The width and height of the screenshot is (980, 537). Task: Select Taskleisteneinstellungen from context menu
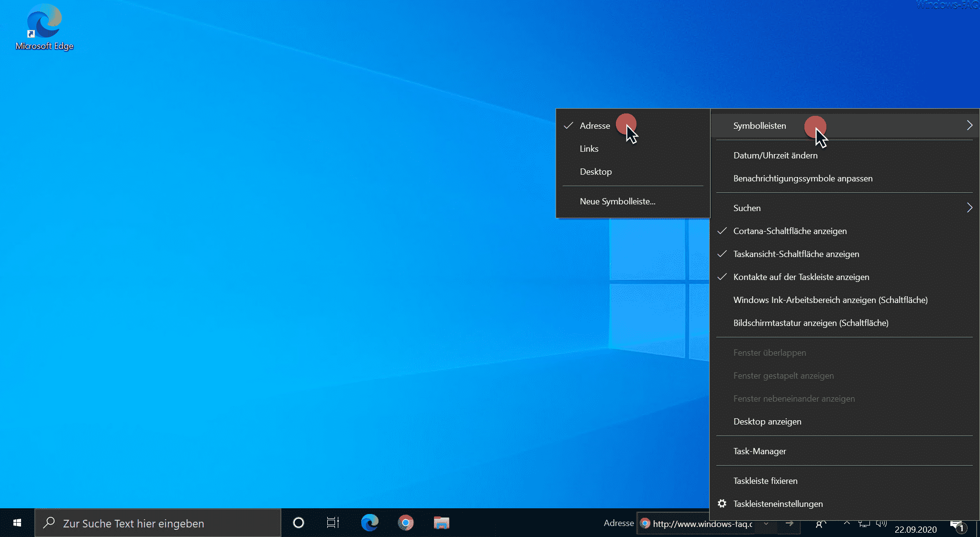(x=779, y=503)
